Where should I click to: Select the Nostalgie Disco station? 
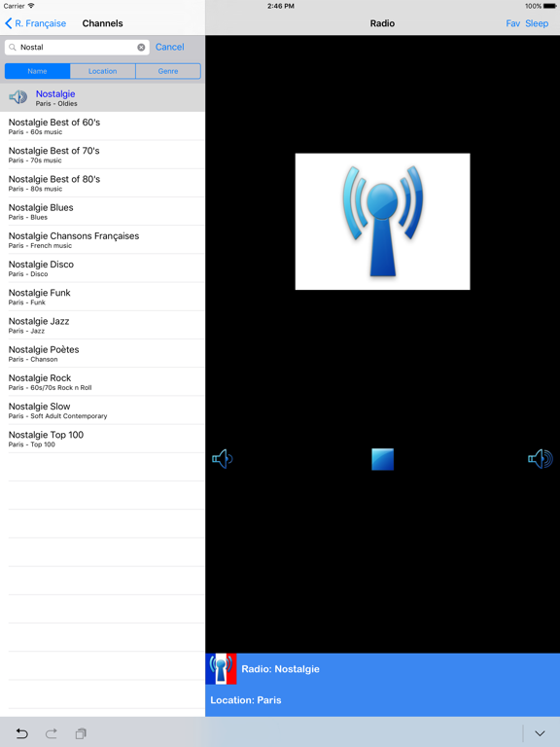(102, 268)
